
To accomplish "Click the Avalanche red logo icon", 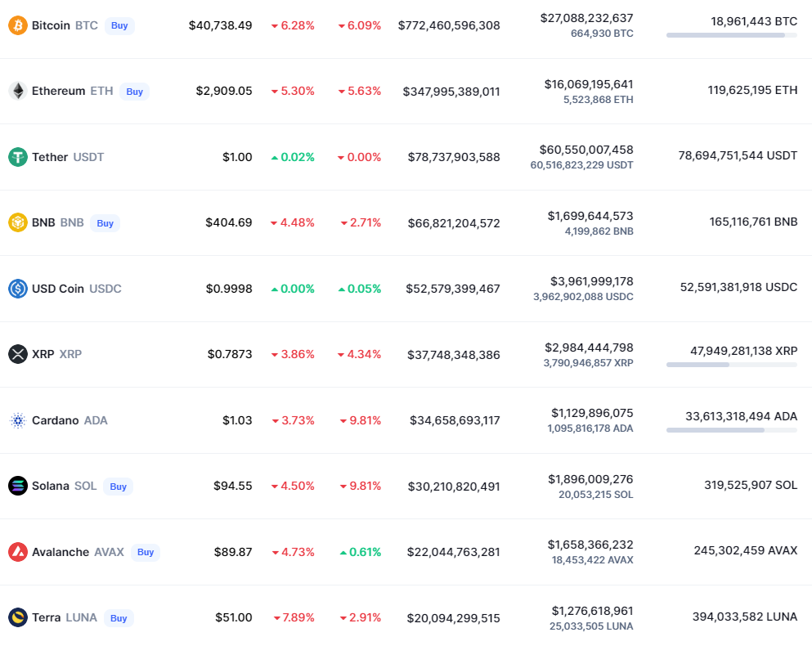I will (x=18, y=552).
